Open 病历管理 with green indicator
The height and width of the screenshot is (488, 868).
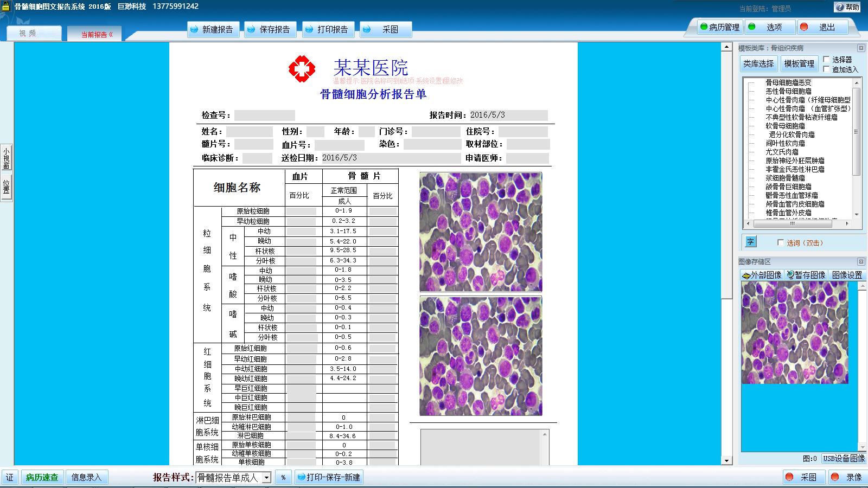720,27
